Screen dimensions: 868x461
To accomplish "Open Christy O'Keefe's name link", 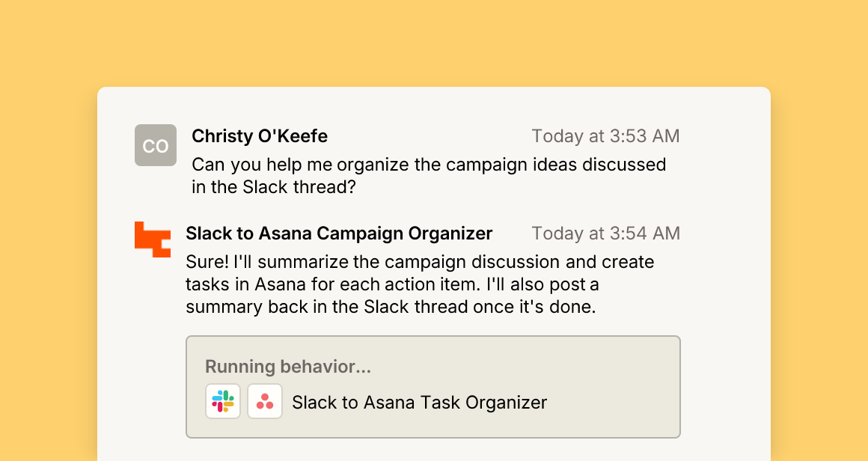I will (x=260, y=136).
